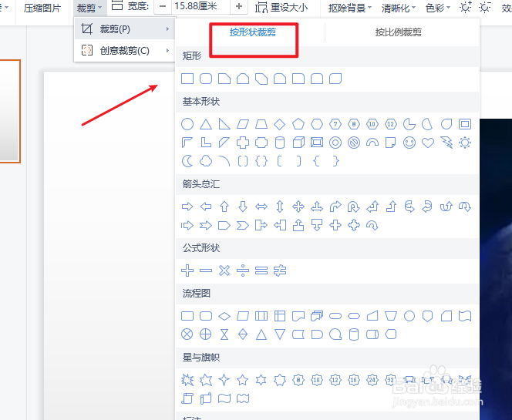512x420 pixels.
Task: Choose the crescent moon shape
Action: [x=187, y=161]
